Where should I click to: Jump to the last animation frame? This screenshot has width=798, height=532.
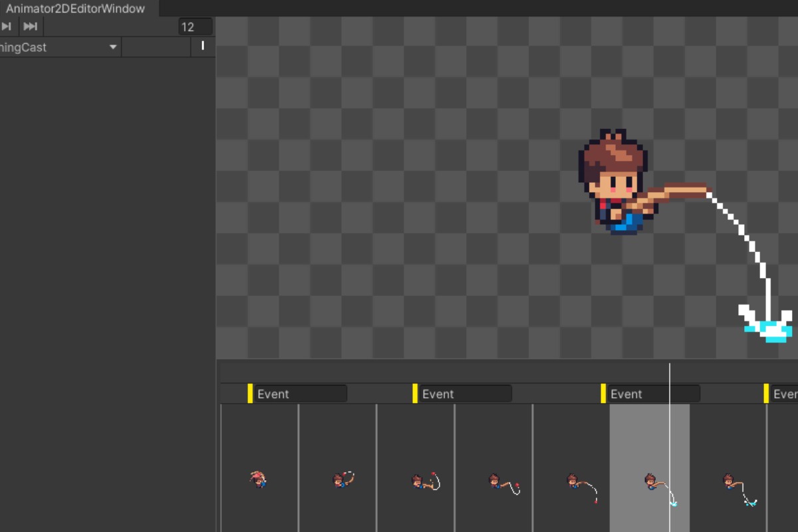point(30,27)
